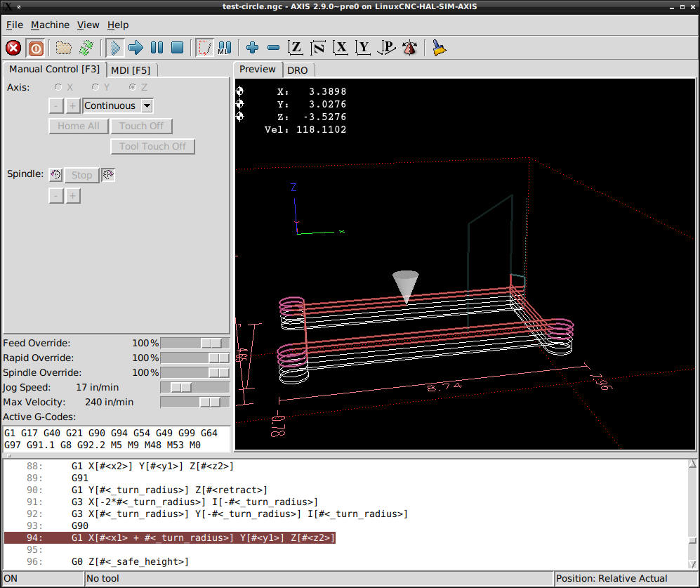Reload the current file icon
The image size is (700, 588).
(x=86, y=48)
